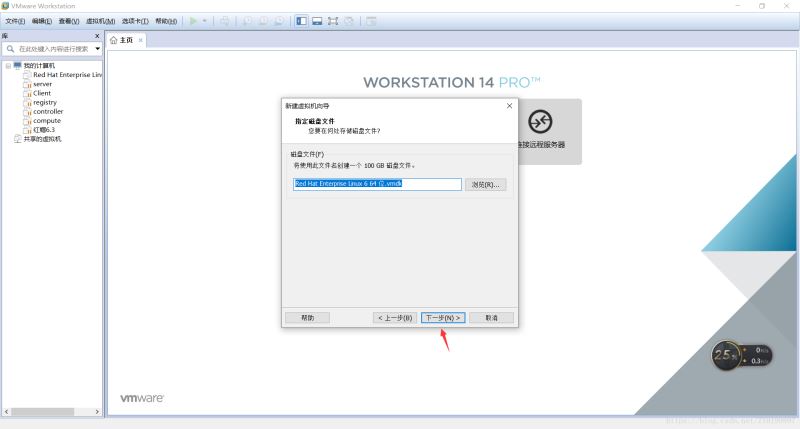Viewport: 800px width, 429px height.
Task: Click the suspended VM icon beside controller
Action: tap(28, 112)
